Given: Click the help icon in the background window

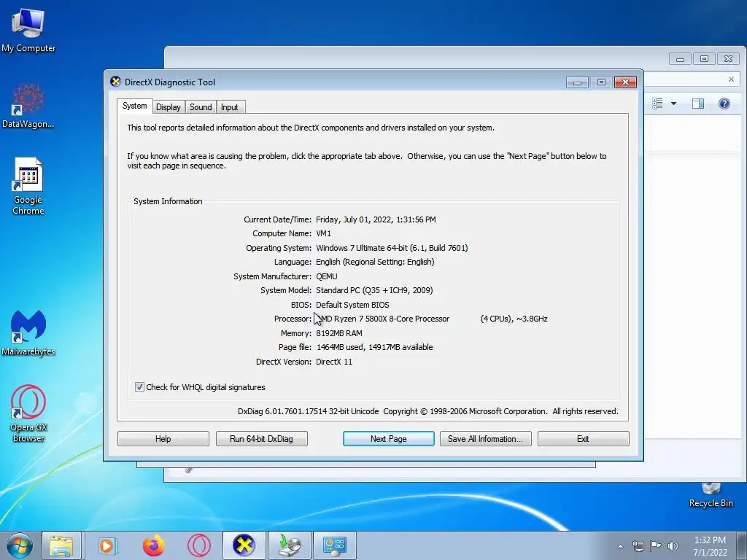Looking at the screenshot, I should tap(724, 104).
